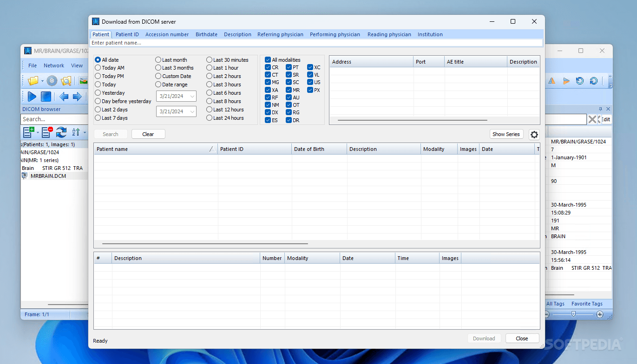Open the All Tags tab

tap(555, 304)
